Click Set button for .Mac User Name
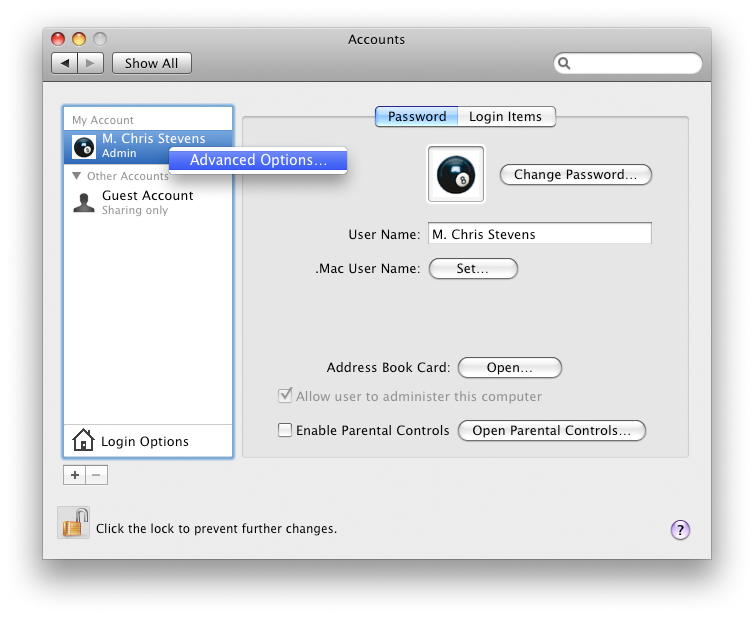 click(472, 268)
